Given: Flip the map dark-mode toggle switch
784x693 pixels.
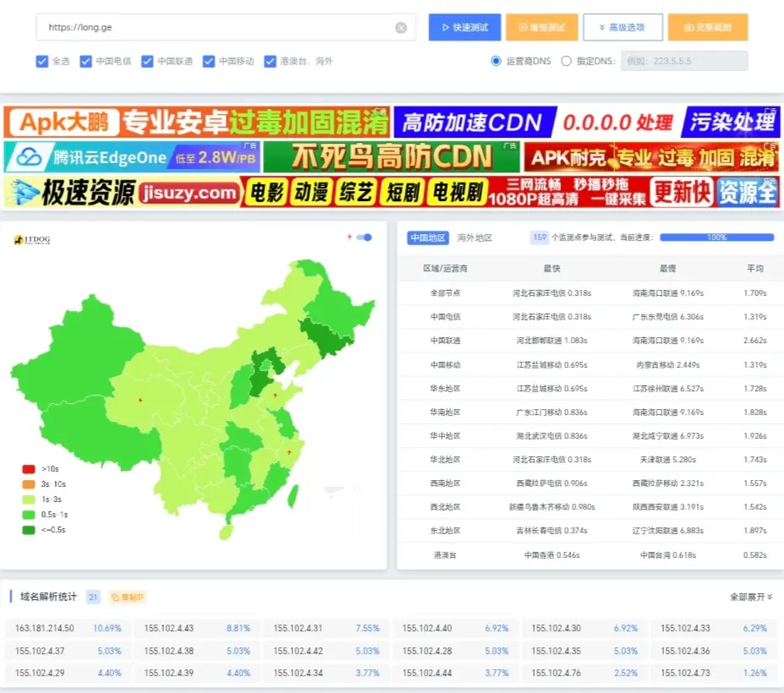Looking at the screenshot, I should coord(364,237).
